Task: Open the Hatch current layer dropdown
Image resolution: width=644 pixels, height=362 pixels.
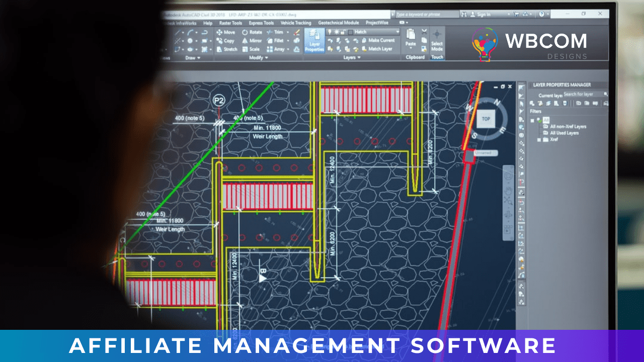Action: [396, 32]
